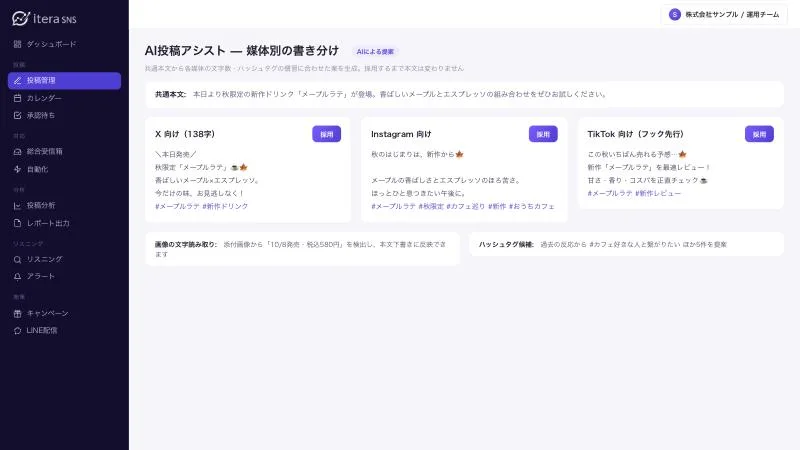Click hashtag #おうちカフェ in Instagram card
800x450 pixels.
(x=532, y=206)
